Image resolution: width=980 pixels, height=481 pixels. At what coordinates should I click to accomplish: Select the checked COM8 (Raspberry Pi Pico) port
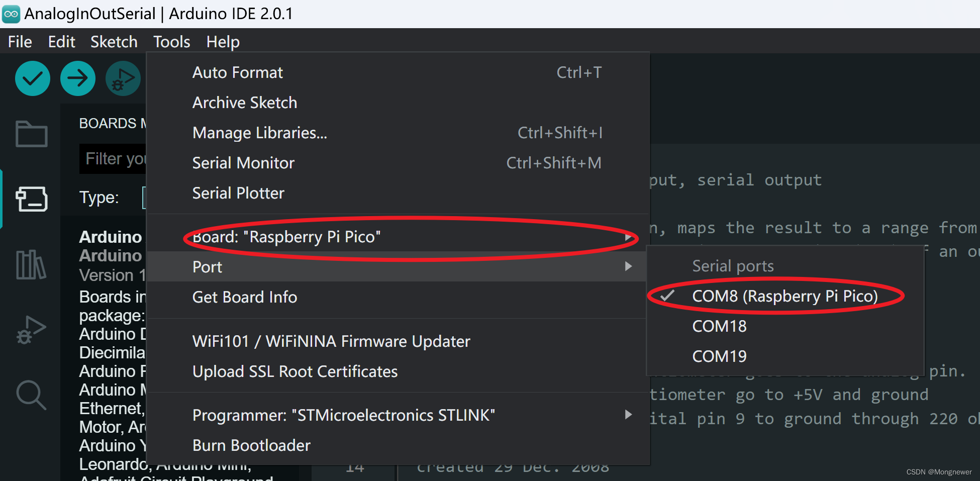785,296
